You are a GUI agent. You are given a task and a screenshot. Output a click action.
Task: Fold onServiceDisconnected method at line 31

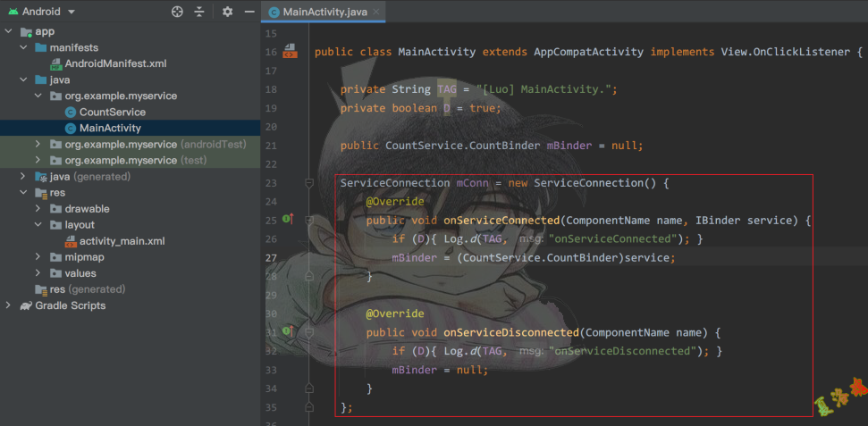click(309, 332)
